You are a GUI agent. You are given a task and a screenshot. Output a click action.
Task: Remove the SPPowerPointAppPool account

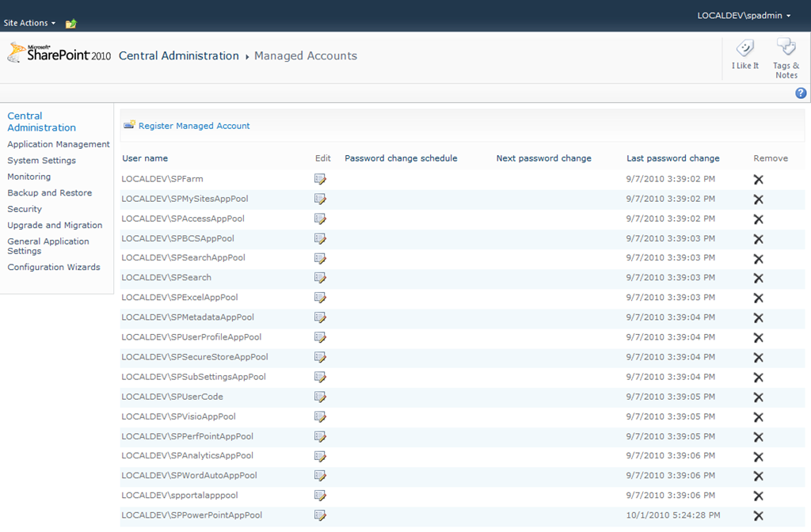click(758, 515)
